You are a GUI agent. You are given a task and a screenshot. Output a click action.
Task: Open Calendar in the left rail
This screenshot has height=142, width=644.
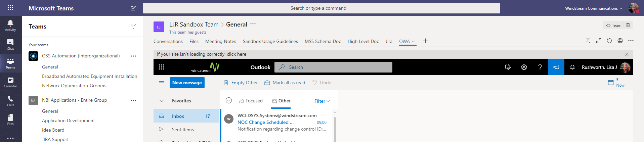coord(10,82)
